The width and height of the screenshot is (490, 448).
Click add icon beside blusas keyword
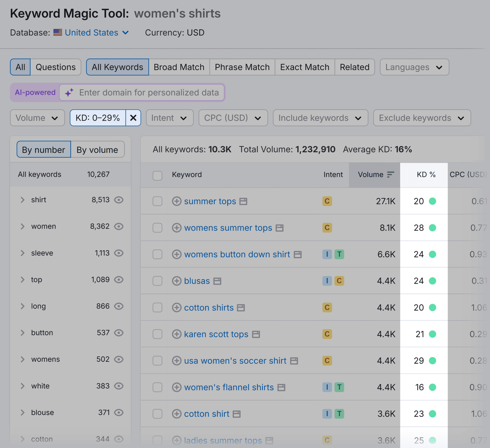point(176,281)
